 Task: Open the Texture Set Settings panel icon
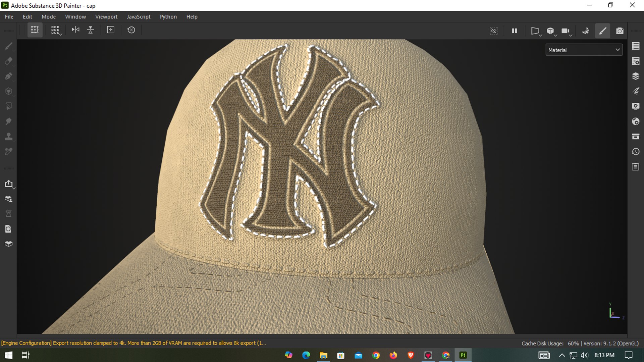pos(636,61)
